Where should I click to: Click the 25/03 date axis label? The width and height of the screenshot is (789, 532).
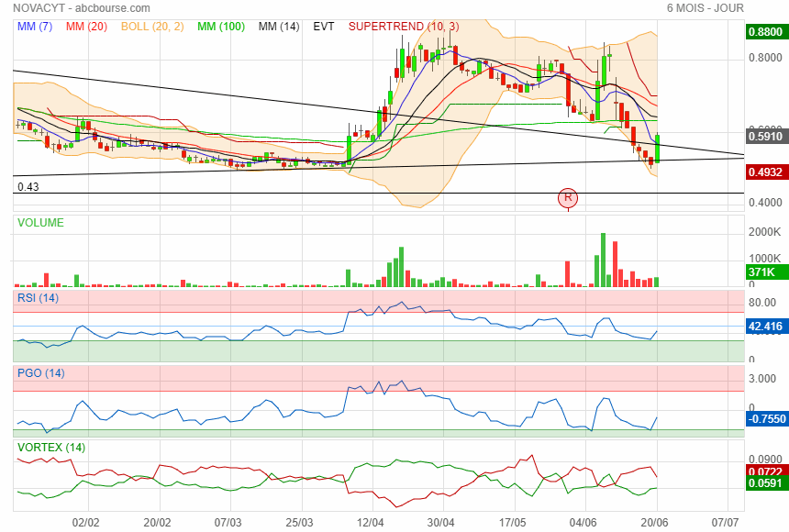[299, 523]
